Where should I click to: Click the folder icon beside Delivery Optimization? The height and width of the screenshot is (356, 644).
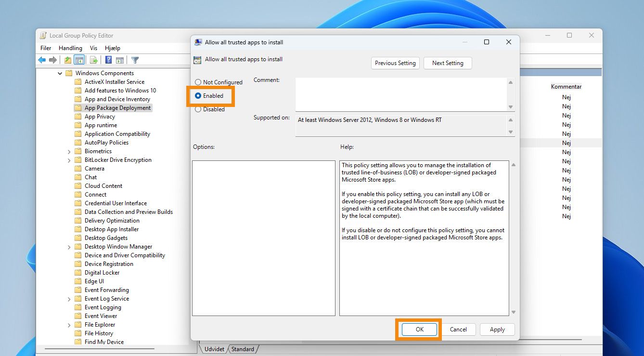tap(78, 221)
